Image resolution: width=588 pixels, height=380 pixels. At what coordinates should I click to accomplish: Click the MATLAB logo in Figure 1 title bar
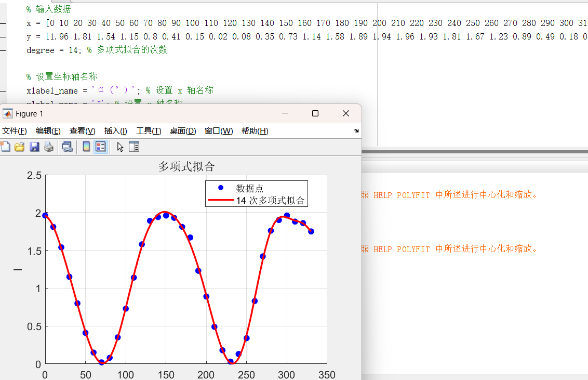tap(8, 113)
